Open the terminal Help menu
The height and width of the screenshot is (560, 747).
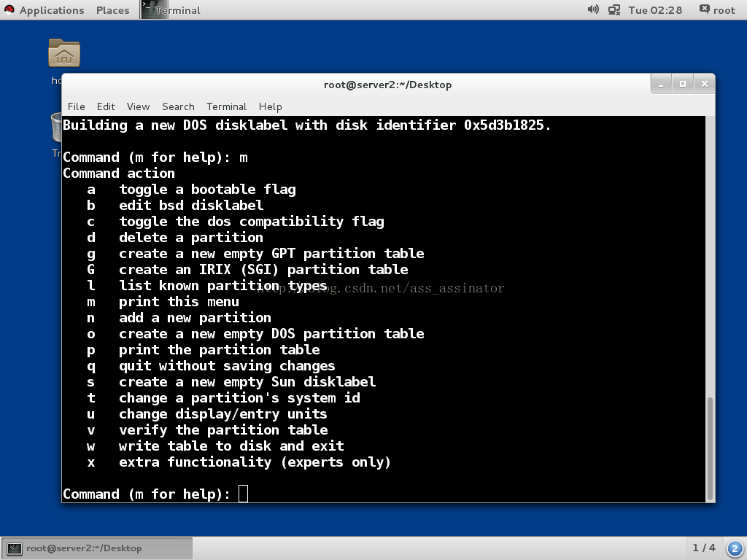pos(270,106)
